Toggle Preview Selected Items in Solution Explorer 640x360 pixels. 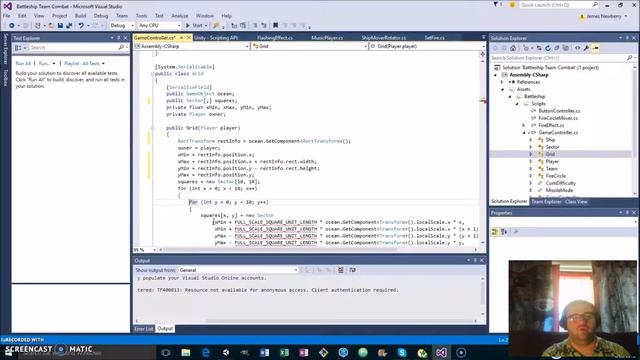coord(596,48)
